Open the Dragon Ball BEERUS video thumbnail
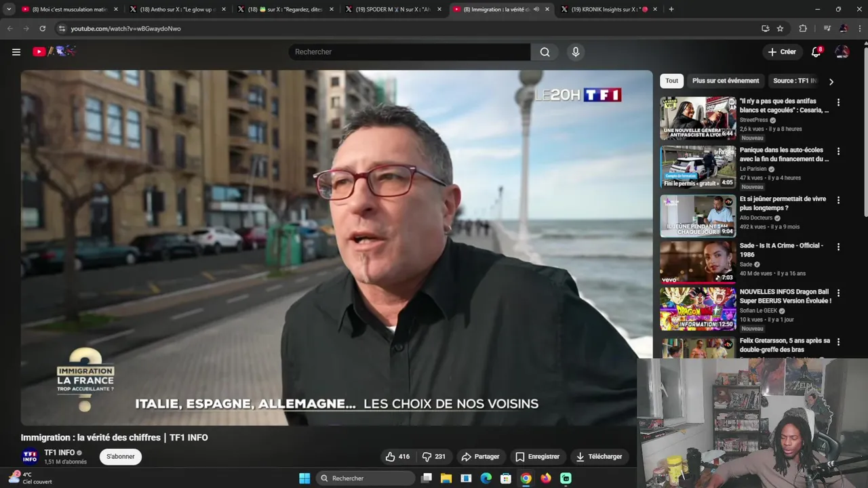868x488 pixels. click(x=698, y=308)
